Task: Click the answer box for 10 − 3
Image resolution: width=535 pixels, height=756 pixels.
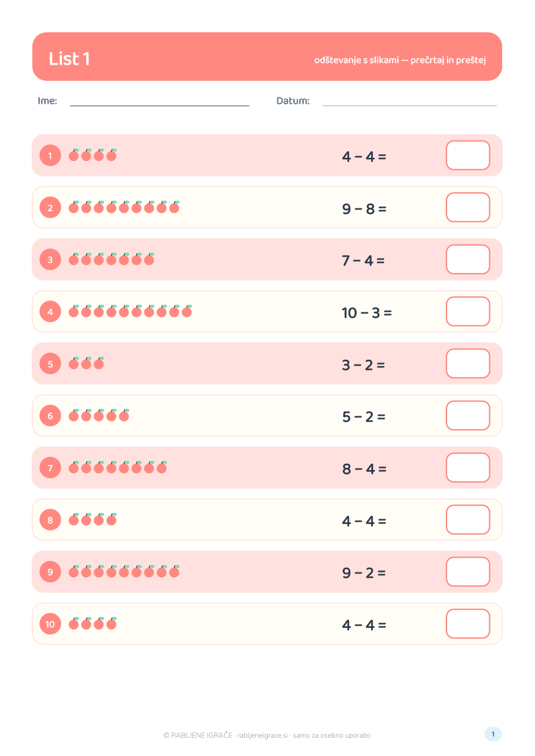Action: (468, 311)
